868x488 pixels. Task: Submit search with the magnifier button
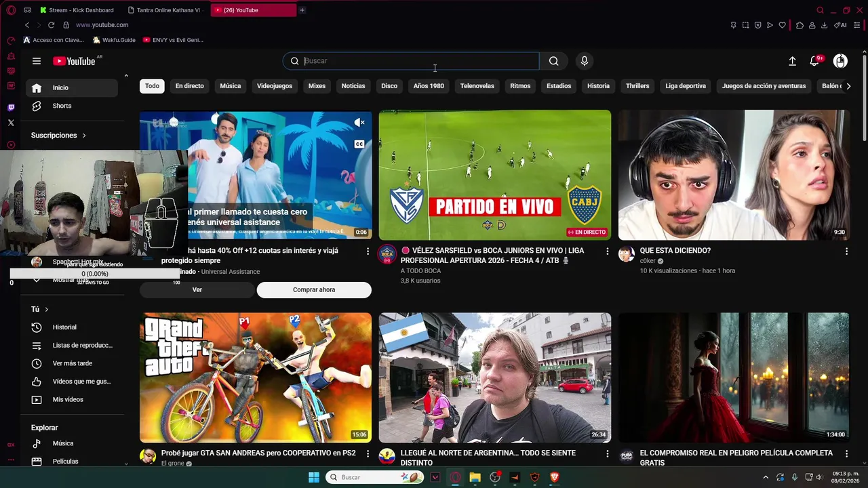(x=554, y=61)
